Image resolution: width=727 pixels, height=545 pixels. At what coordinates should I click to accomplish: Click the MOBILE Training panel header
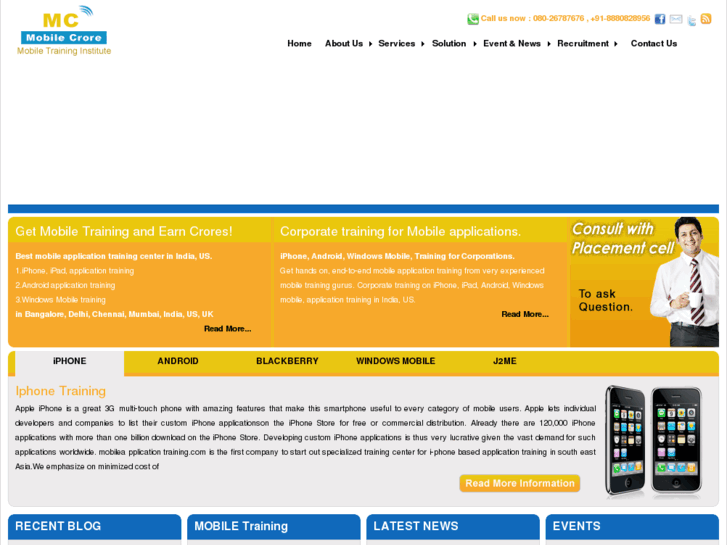274,526
